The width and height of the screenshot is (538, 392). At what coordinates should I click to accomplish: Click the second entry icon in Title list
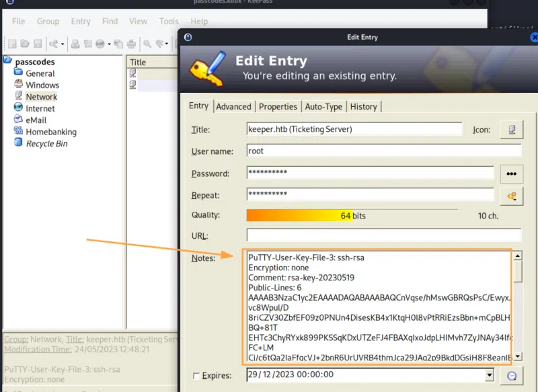(x=132, y=84)
